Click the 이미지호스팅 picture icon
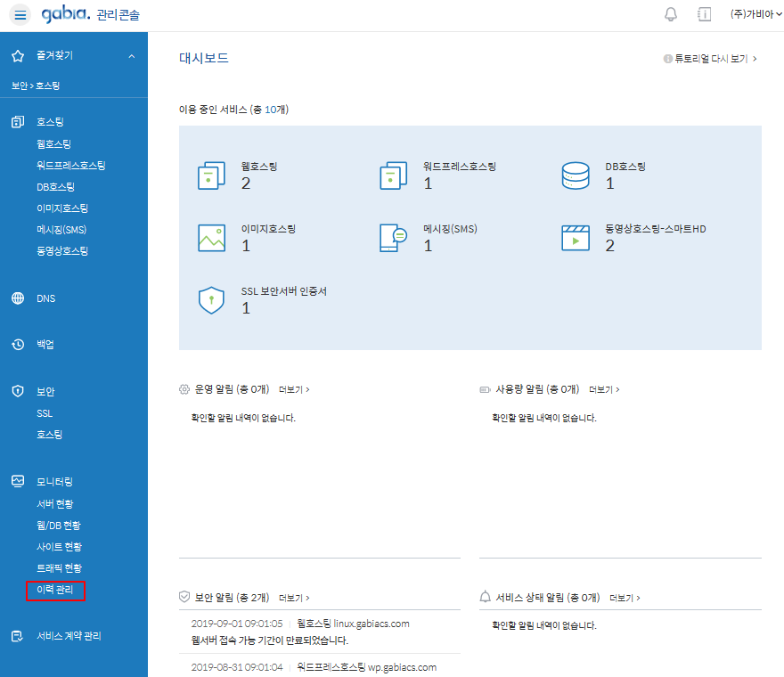The width and height of the screenshot is (784, 677). (x=211, y=238)
